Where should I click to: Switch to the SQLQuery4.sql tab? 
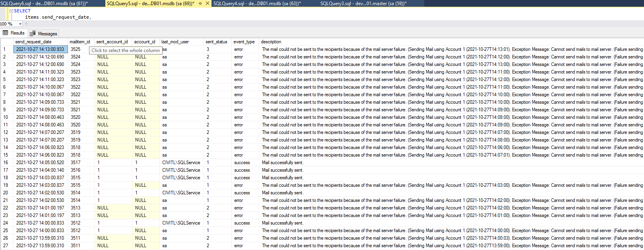pos(257,3)
